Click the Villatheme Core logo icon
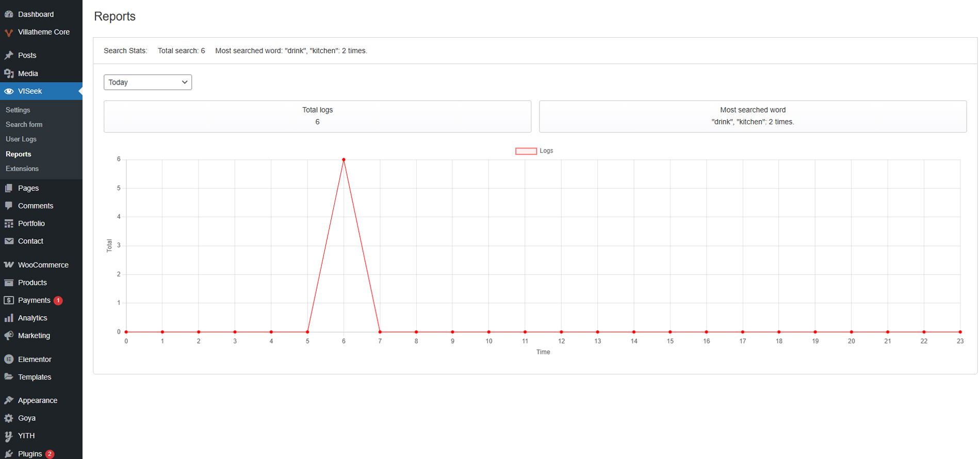This screenshot has height=459, width=980. pyautogui.click(x=9, y=32)
